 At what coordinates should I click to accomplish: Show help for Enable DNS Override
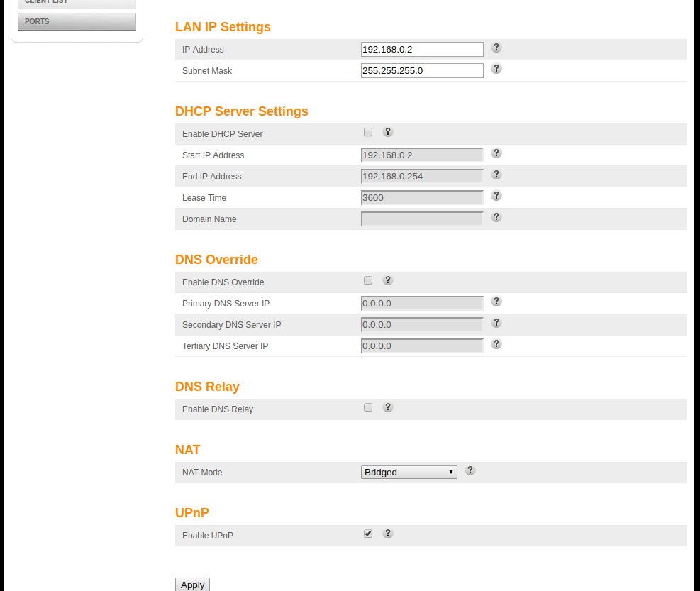[387, 280]
